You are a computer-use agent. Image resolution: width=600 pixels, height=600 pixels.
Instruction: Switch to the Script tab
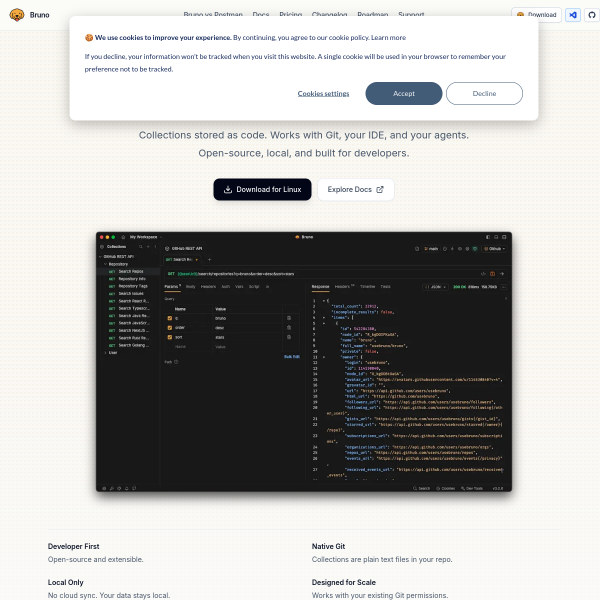(x=254, y=287)
